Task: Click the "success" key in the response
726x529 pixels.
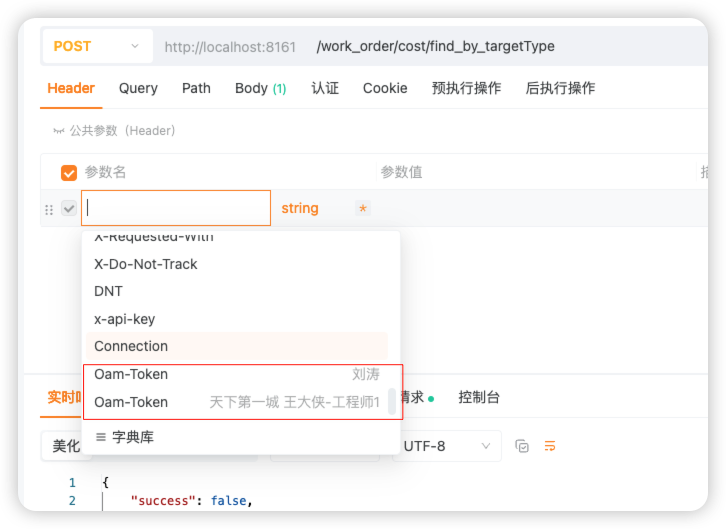Action: point(161,501)
